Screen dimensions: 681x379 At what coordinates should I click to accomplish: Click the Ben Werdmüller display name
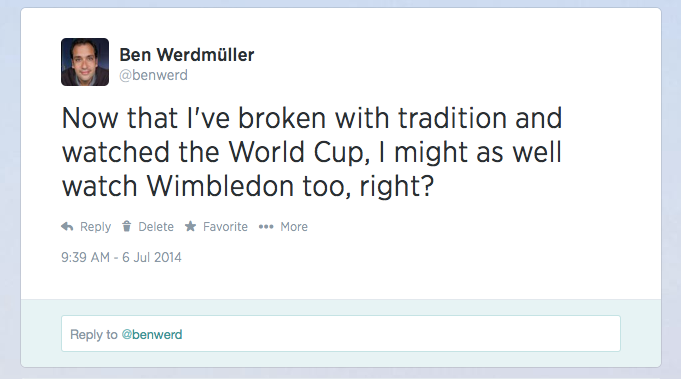187,55
